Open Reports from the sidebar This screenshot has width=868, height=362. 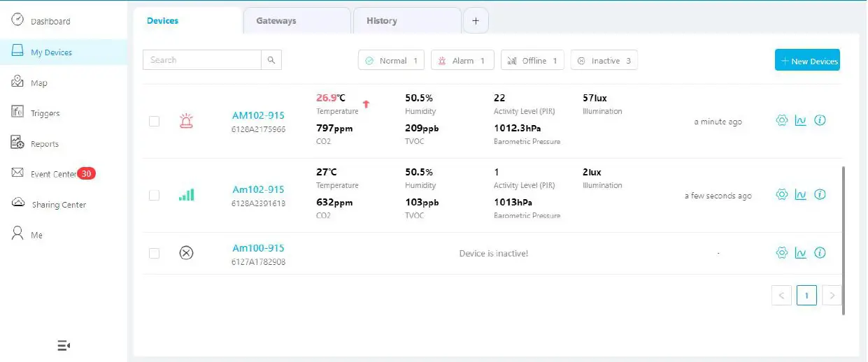44,144
